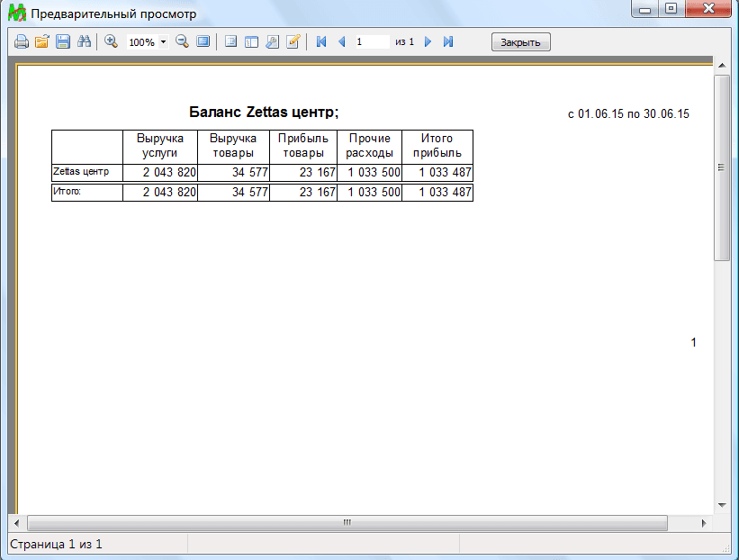This screenshot has height=560, width=739.
Task: Open Find with the binoculars icon
Action: coord(84,41)
